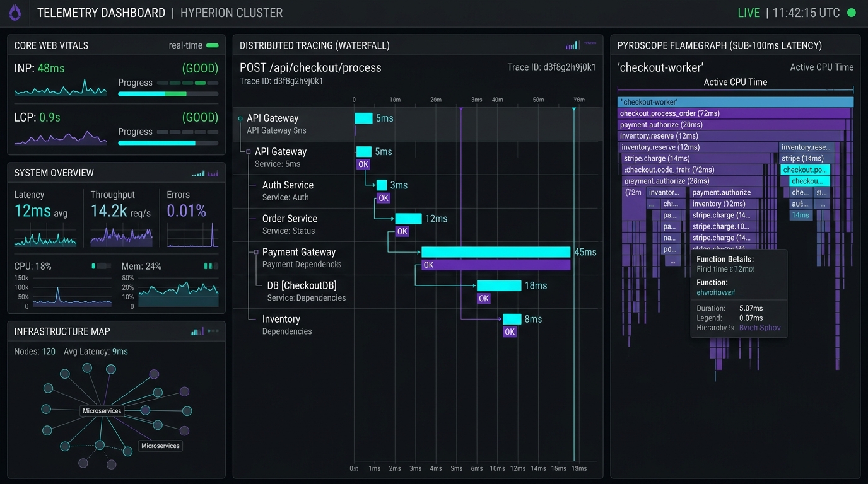
Task: Click the 18ms DB span bar
Action: point(499,285)
